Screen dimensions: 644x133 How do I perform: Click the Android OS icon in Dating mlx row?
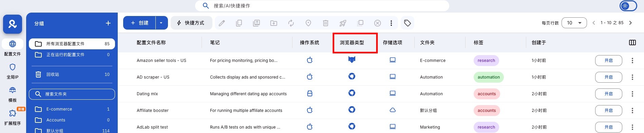coord(310,93)
